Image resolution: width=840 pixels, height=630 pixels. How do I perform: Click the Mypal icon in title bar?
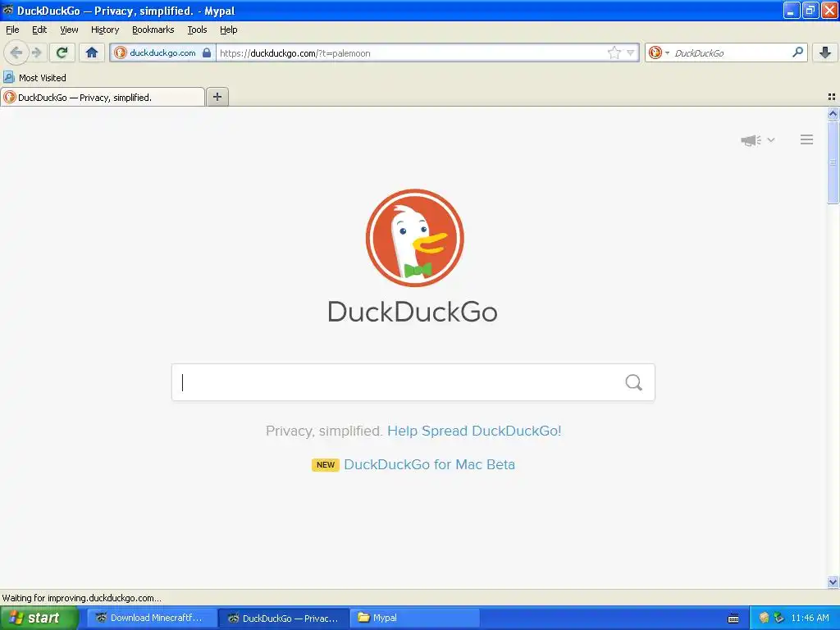point(8,10)
